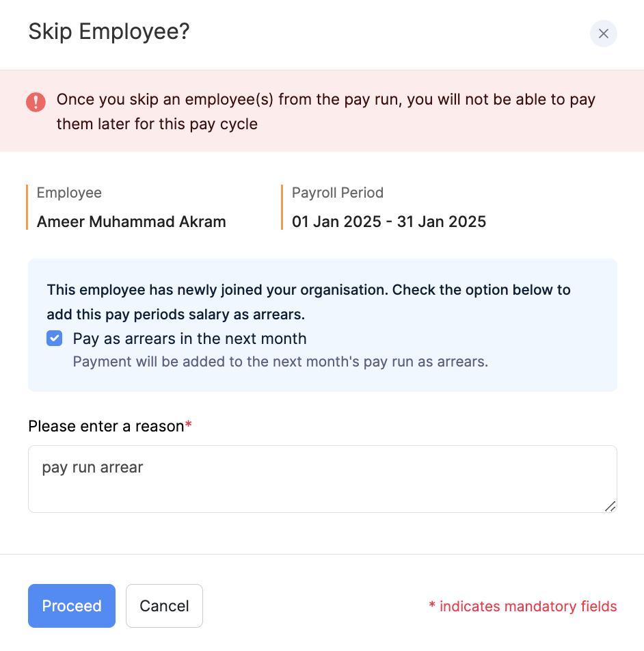Screen dimensions: 644x651
Task: Click the Please enter a reason label
Action: tap(105, 425)
